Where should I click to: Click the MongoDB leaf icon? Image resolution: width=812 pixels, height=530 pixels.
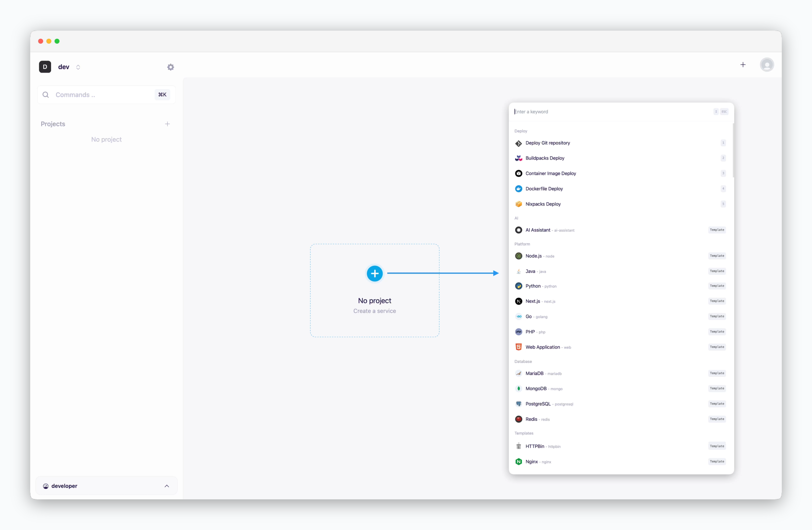point(518,389)
